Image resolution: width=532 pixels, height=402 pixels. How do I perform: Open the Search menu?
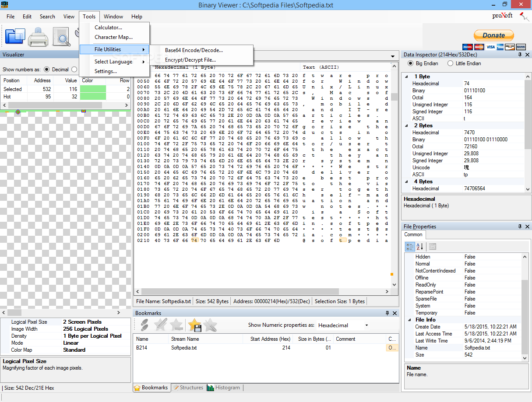point(47,17)
